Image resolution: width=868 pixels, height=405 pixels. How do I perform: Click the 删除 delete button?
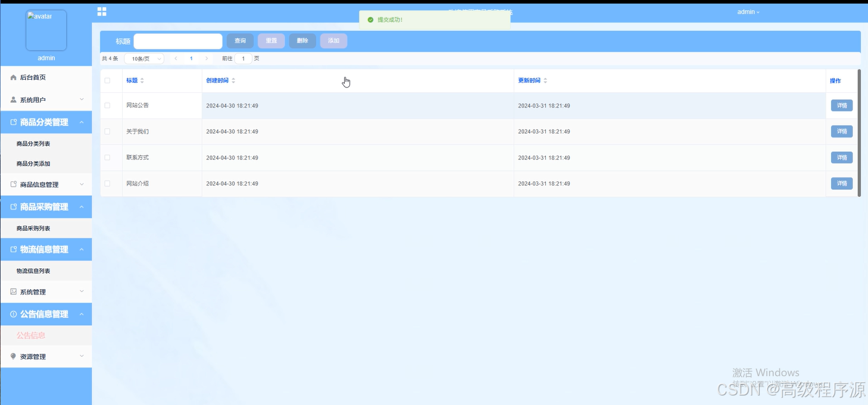click(302, 41)
